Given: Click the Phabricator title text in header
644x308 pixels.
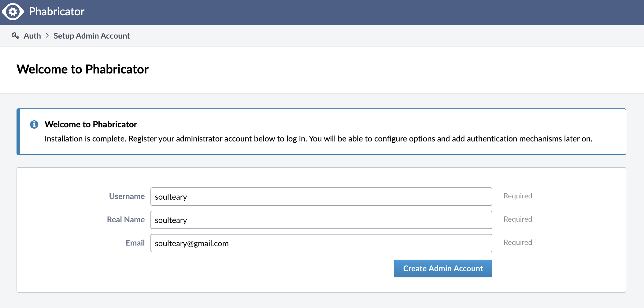Looking at the screenshot, I should [x=57, y=12].
